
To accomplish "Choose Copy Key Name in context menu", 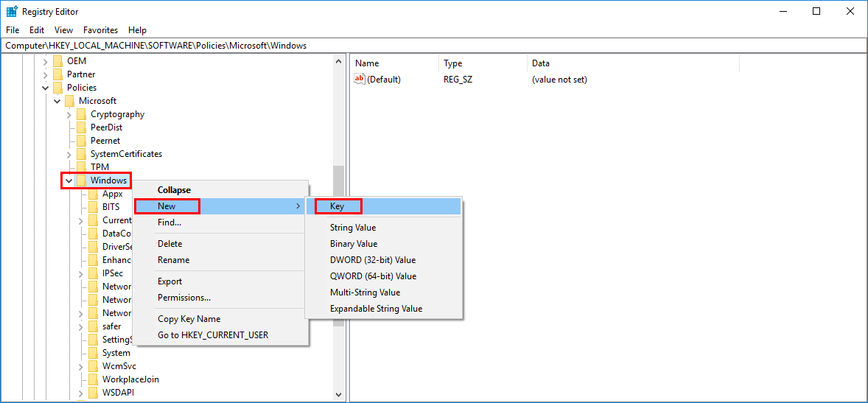I will coord(220,319).
